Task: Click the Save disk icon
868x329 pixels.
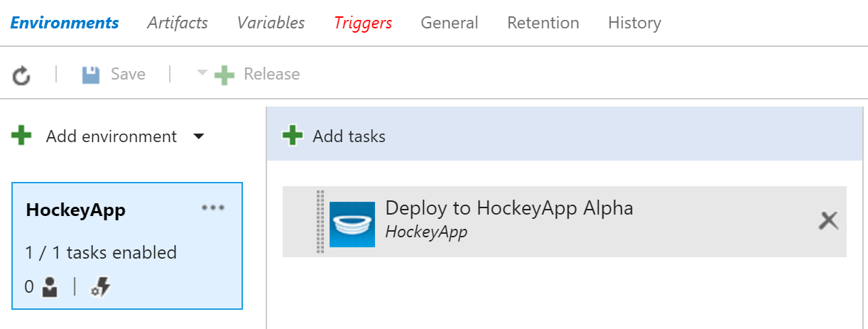Action: coord(91,75)
